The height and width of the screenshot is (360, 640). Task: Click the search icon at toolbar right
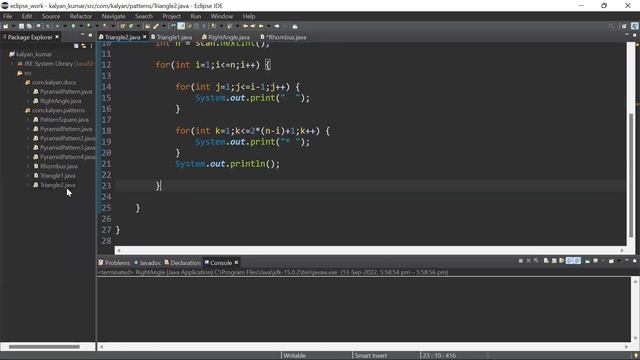pos(611,26)
